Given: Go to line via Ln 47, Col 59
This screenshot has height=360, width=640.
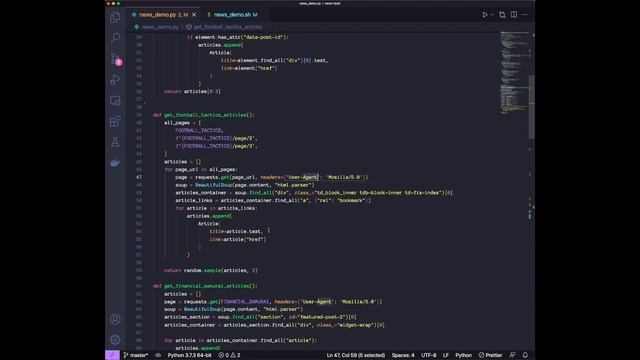Looking at the screenshot, I should (x=356, y=355).
